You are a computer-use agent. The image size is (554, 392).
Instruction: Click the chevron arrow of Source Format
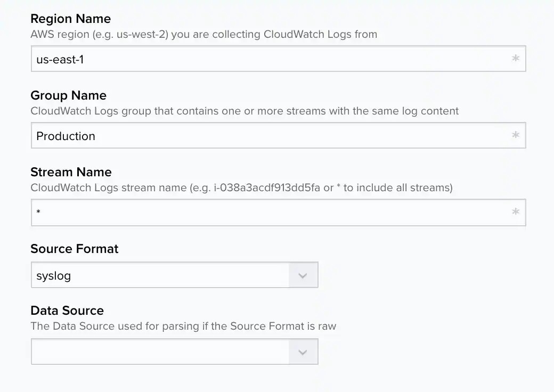click(303, 275)
